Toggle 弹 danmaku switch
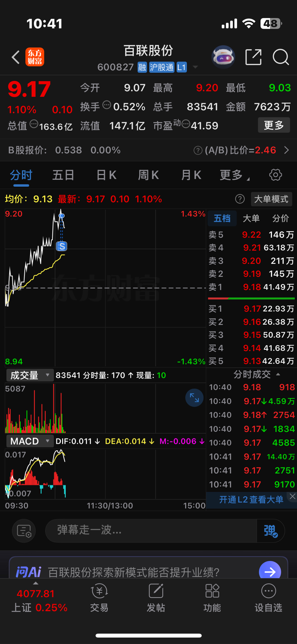Image resolution: width=297 pixels, height=644 pixels. pyautogui.click(x=271, y=531)
